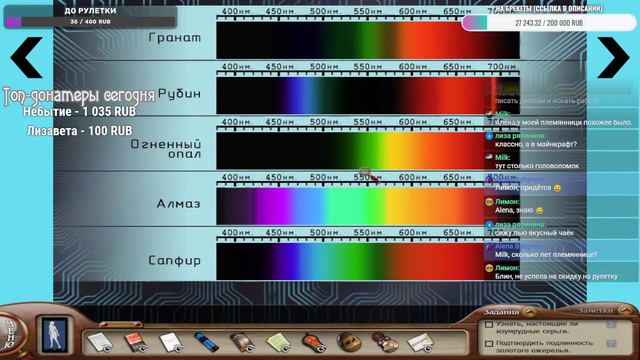The width and height of the screenshot is (640, 360).
Task: Collapse the Задания panel with its arrow
Action: pyautogui.click(x=530, y=312)
